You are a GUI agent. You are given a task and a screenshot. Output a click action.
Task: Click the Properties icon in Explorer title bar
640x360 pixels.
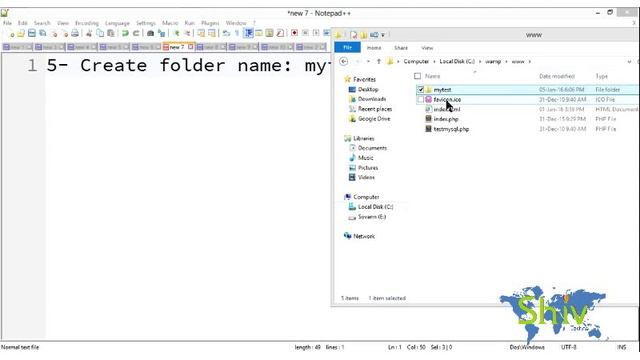(353, 35)
